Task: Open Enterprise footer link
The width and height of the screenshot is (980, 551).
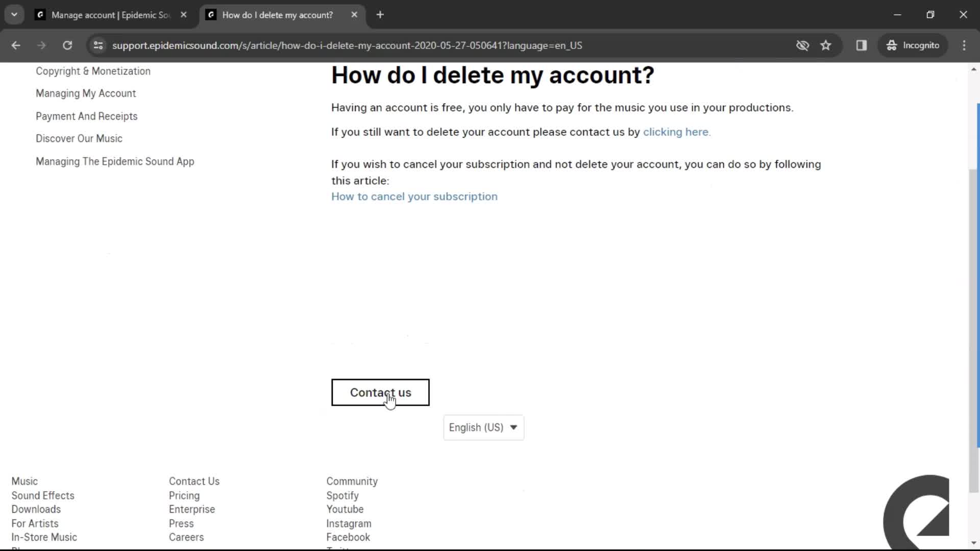Action: pyautogui.click(x=192, y=509)
